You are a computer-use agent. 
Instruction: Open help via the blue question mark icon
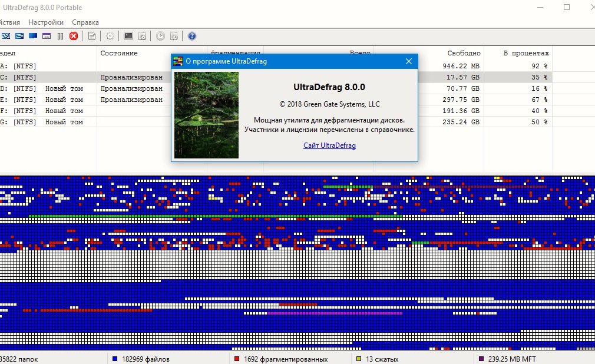(x=192, y=36)
